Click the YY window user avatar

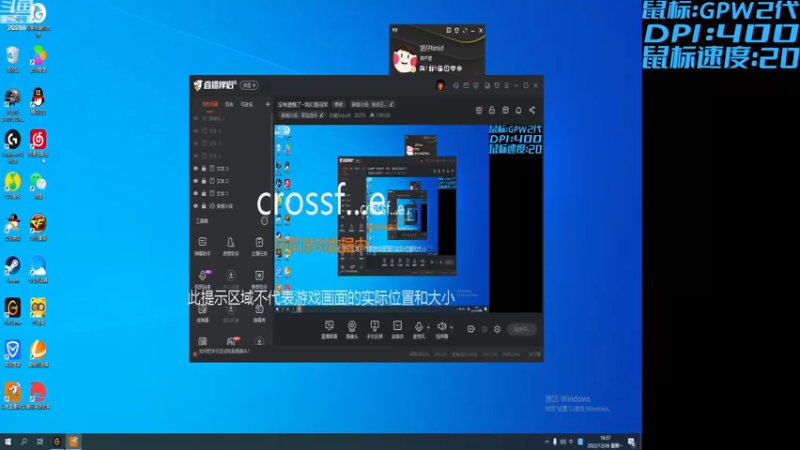405,58
